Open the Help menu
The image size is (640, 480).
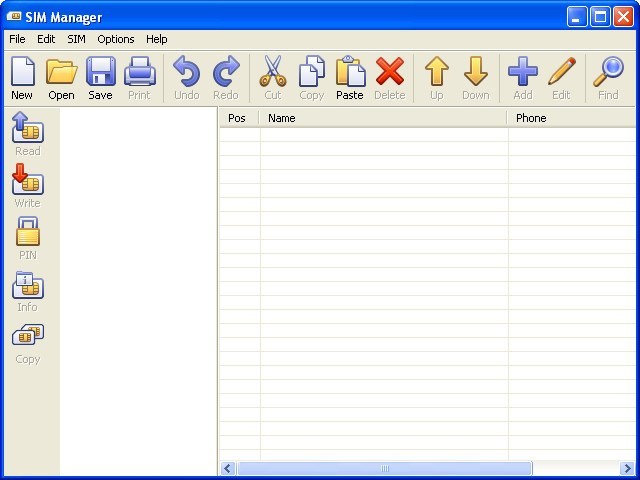coord(157,39)
